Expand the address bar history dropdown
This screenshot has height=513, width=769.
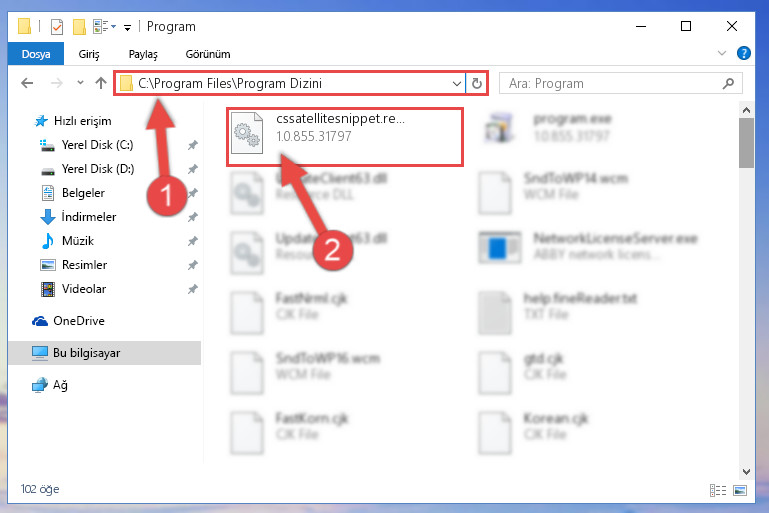tap(457, 83)
